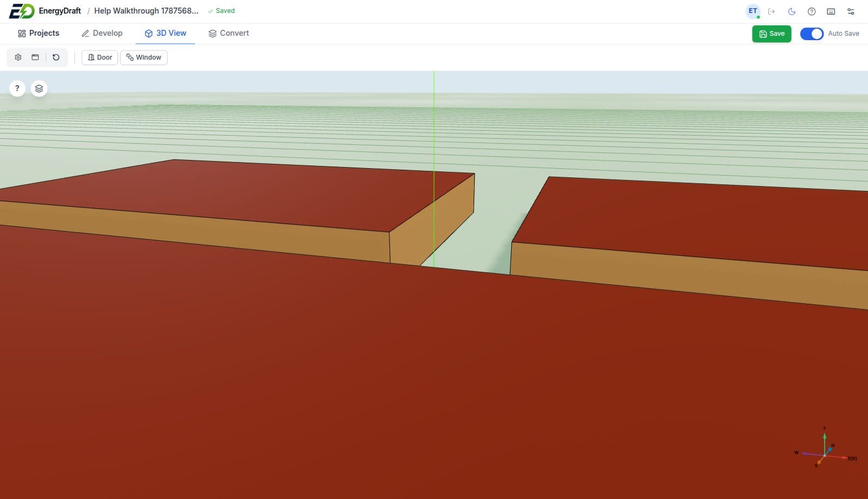Reset the view with the rotate icon

pos(56,57)
